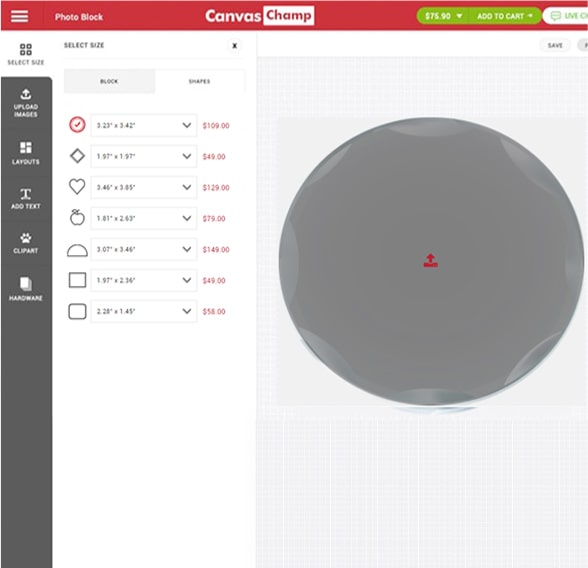Click the Photo Block title text
The width and height of the screenshot is (588, 568).
79,17
